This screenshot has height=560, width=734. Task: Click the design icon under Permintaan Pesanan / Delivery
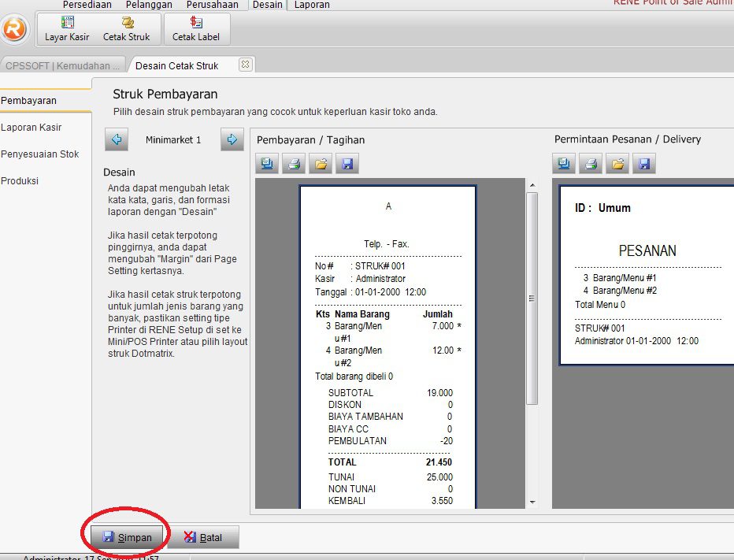[x=564, y=163]
